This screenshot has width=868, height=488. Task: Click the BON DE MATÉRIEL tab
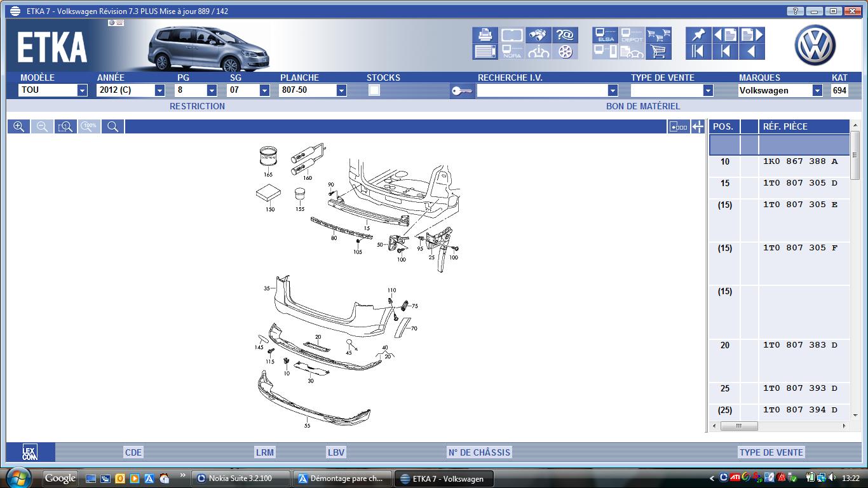642,106
